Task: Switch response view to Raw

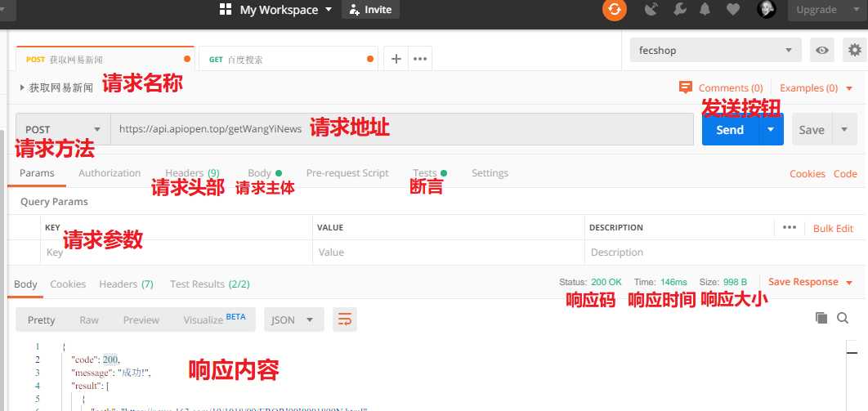Action: point(89,319)
